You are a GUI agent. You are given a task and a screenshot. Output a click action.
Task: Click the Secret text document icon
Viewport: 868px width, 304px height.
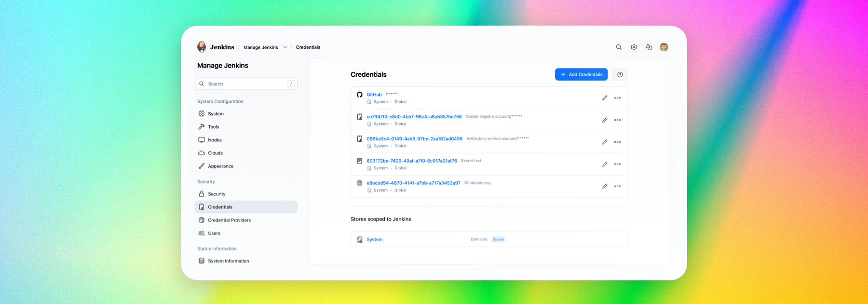[x=360, y=161]
